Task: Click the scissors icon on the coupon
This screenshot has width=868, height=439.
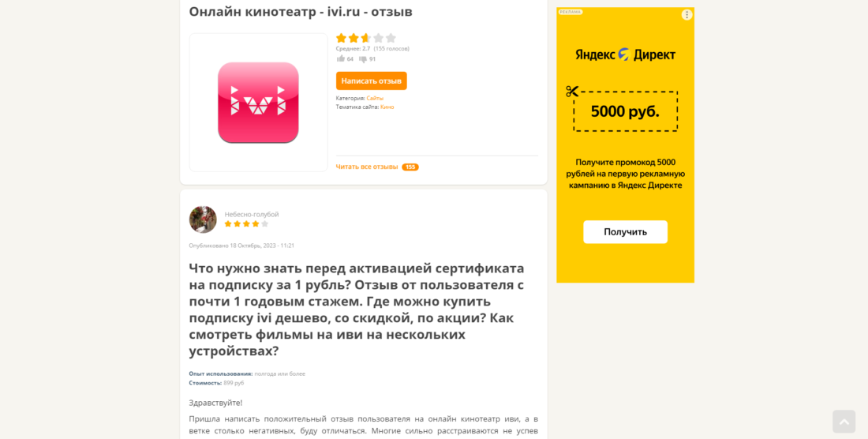Action: (x=572, y=92)
